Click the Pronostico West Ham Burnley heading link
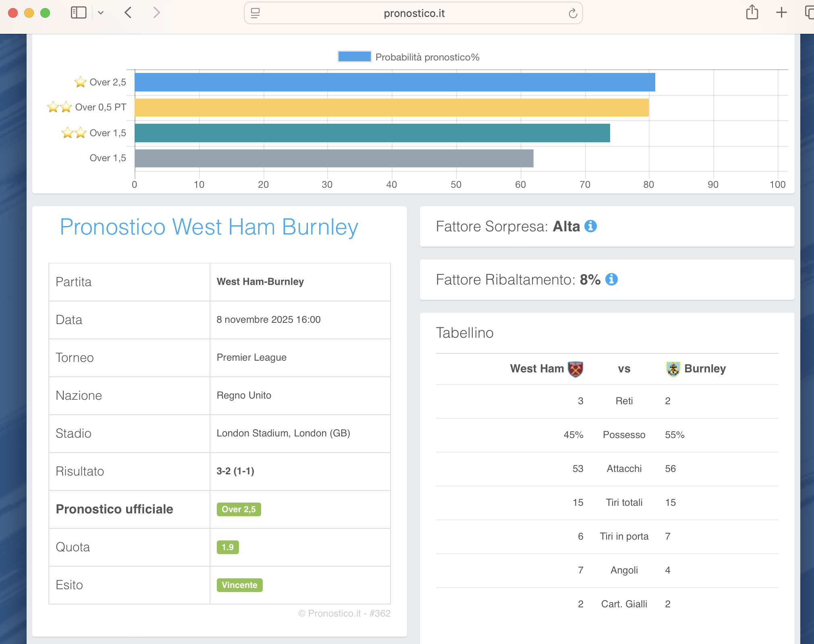The image size is (814, 644). (x=209, y=227)
